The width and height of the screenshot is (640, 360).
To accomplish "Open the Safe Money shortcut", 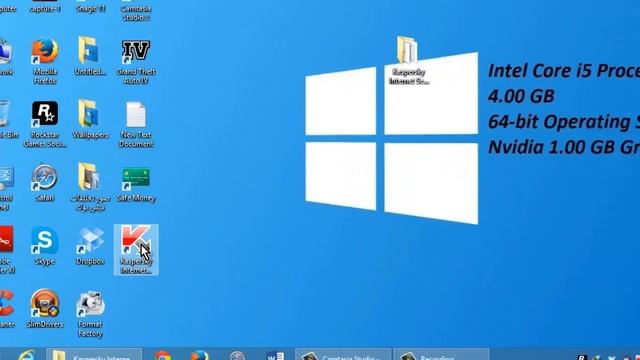I will (x=136, y=184).
